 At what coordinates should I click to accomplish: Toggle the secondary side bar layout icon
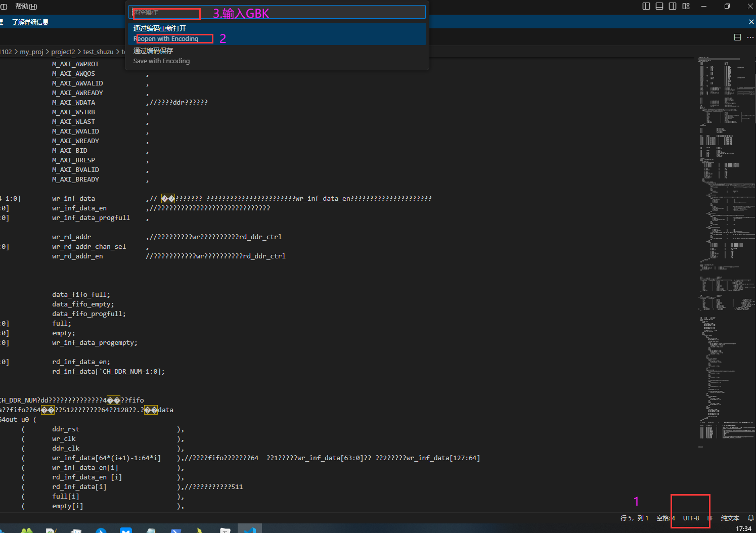coord(673,6)
